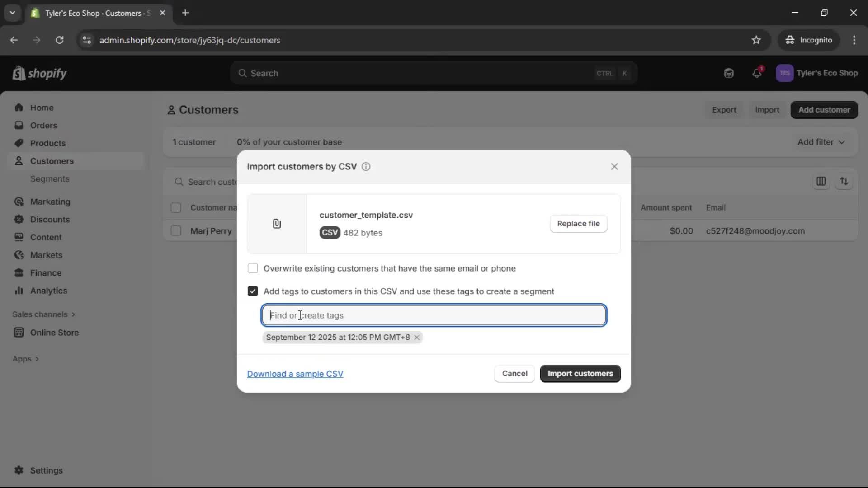Click the sort icon above the customer list
The image size is (868, 488).
coord(844,182)
